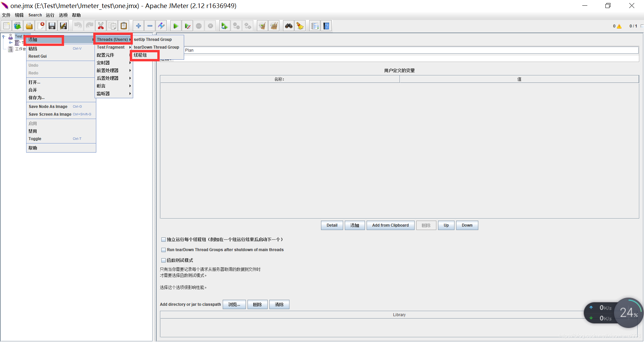Click the 名称 column header
This screenshot has width=644, height=342.
pos(280,79)
